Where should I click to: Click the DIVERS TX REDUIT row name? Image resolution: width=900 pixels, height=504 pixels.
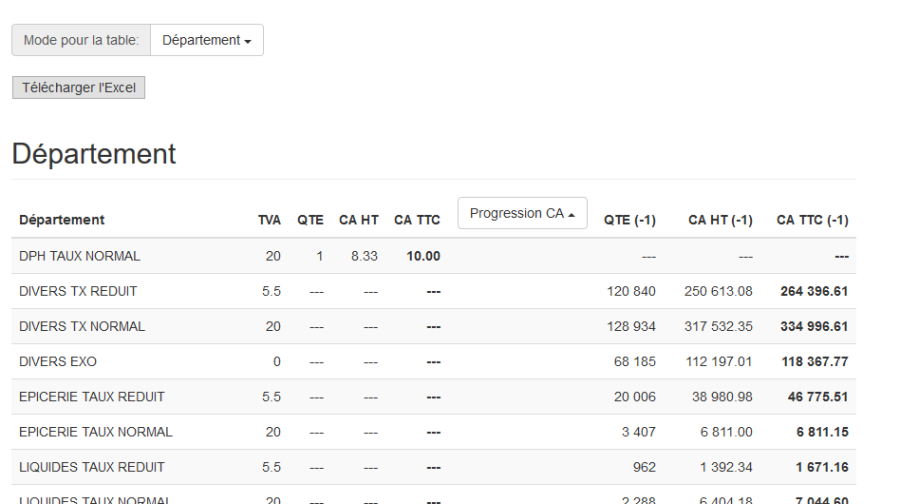coord(78,291)
